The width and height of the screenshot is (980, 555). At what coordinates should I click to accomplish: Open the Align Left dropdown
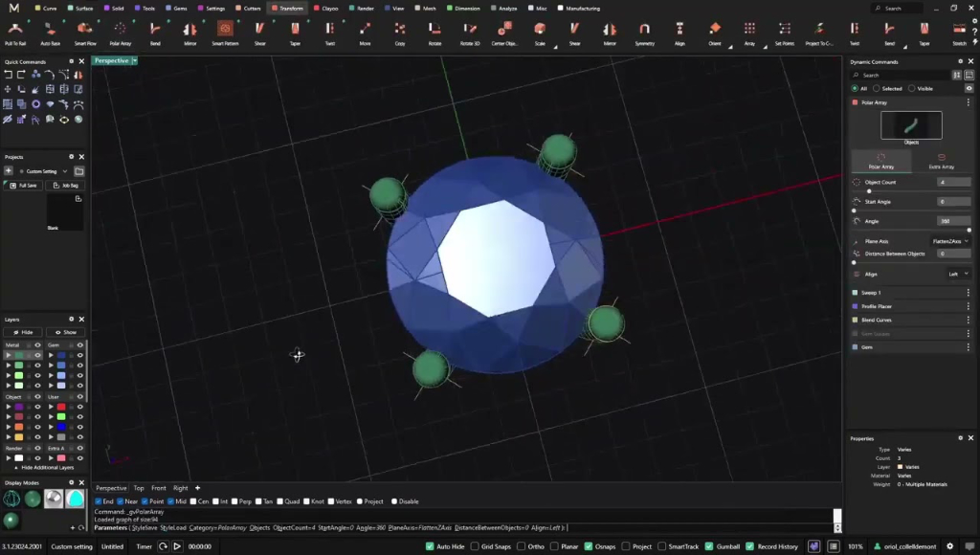(x=958, y=274)
